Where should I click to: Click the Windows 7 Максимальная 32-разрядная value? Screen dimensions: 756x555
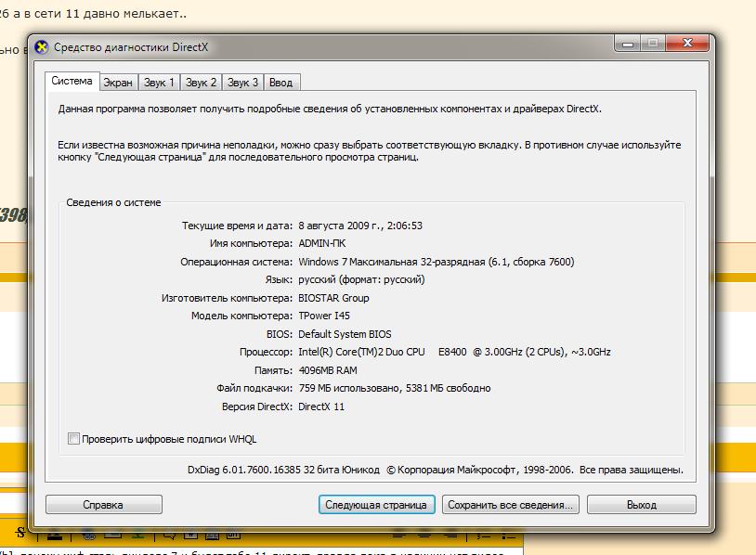point(437,262)
